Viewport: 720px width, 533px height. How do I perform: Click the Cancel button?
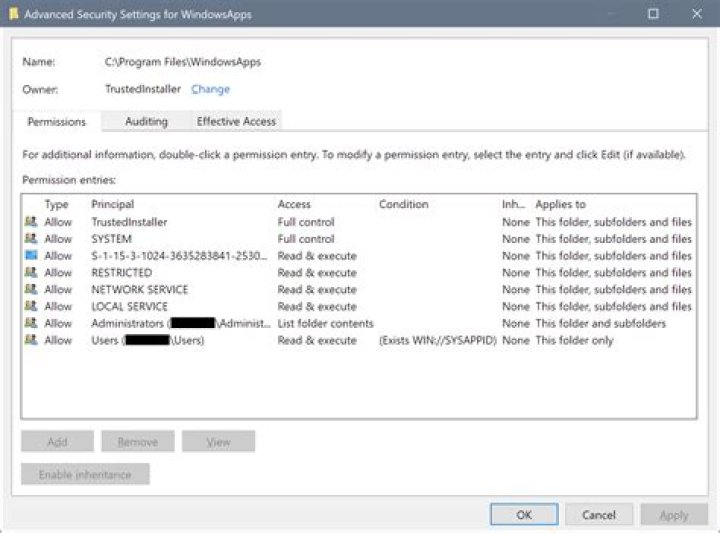coord(599,515)
